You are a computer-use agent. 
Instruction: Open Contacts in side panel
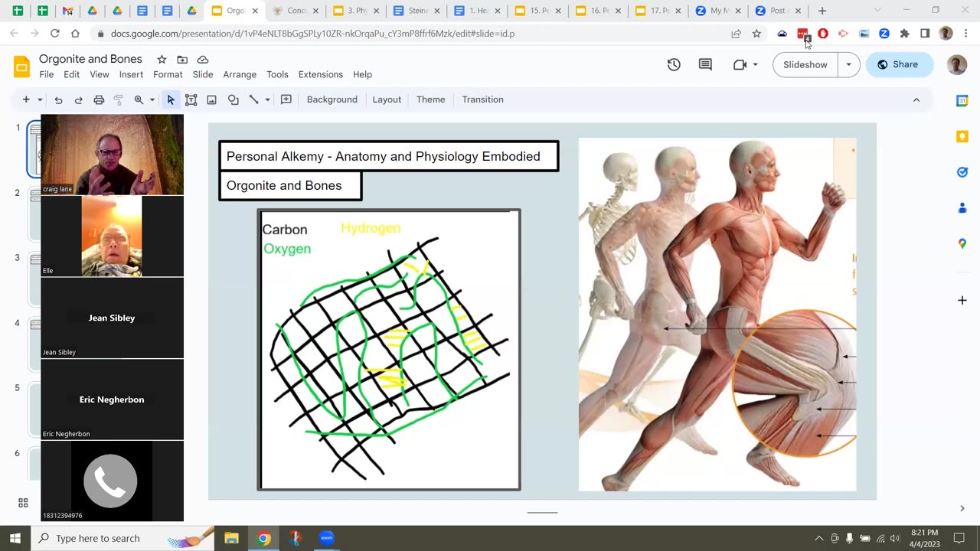pyautogui.click(x=962, y=207)
